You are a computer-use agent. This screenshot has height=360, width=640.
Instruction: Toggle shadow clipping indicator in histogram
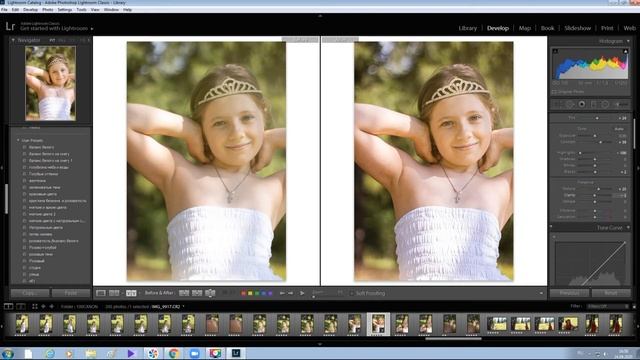(555, 51)
